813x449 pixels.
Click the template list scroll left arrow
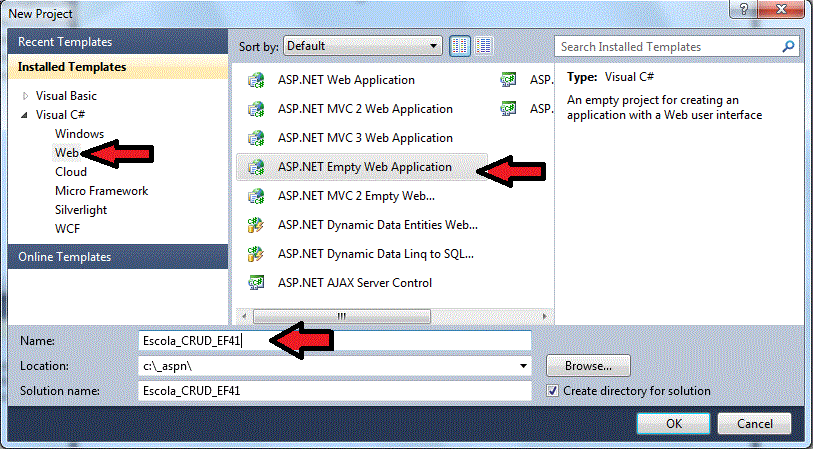244,316
